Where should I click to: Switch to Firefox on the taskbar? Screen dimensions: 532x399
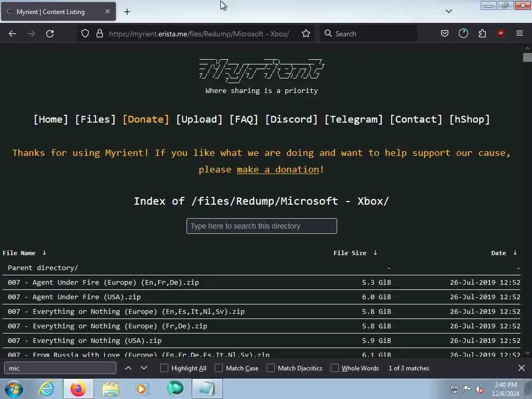point(78,389)
